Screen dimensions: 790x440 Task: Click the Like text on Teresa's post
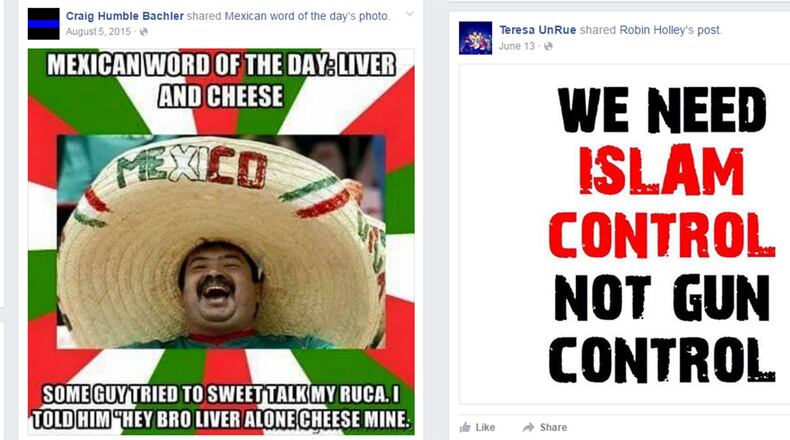[485, 427]
